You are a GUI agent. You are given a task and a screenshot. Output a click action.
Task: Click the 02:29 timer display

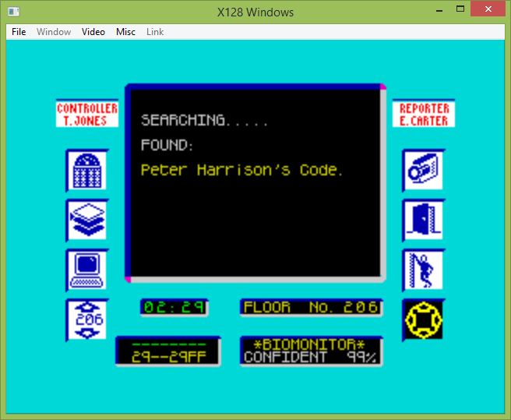click(x=174, y=307)
